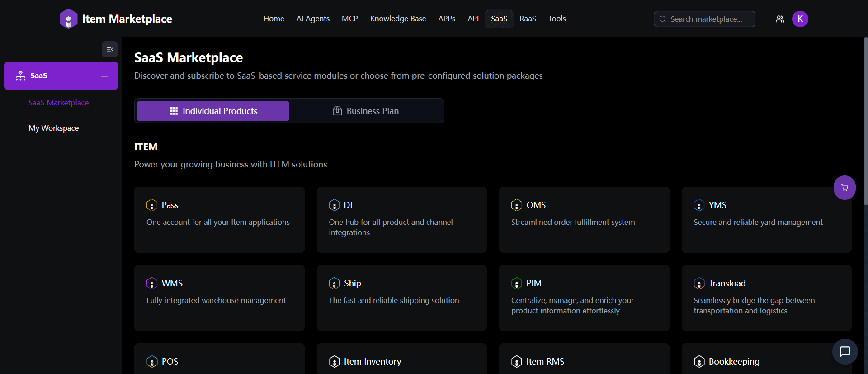Open SaaS Marketplace sidebar link

point(59,103)
